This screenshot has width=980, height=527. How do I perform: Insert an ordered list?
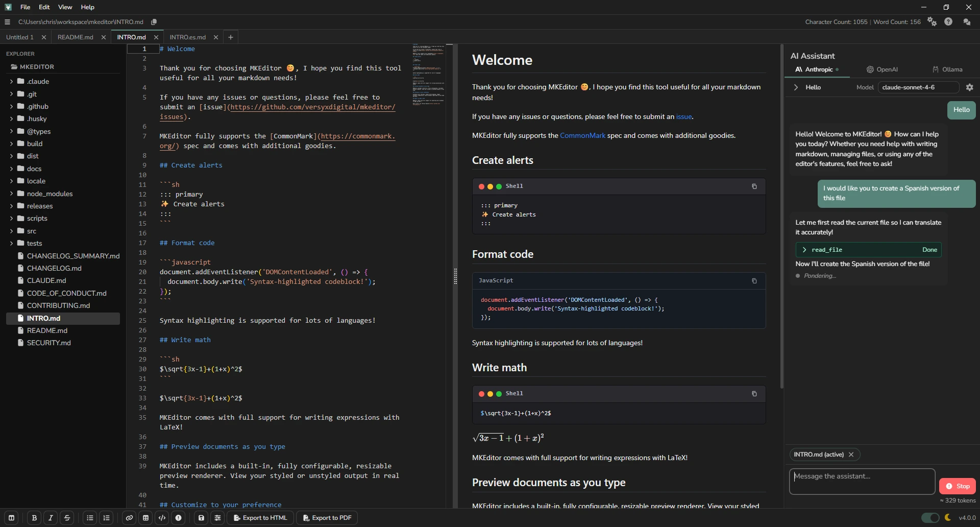point(106,518)
